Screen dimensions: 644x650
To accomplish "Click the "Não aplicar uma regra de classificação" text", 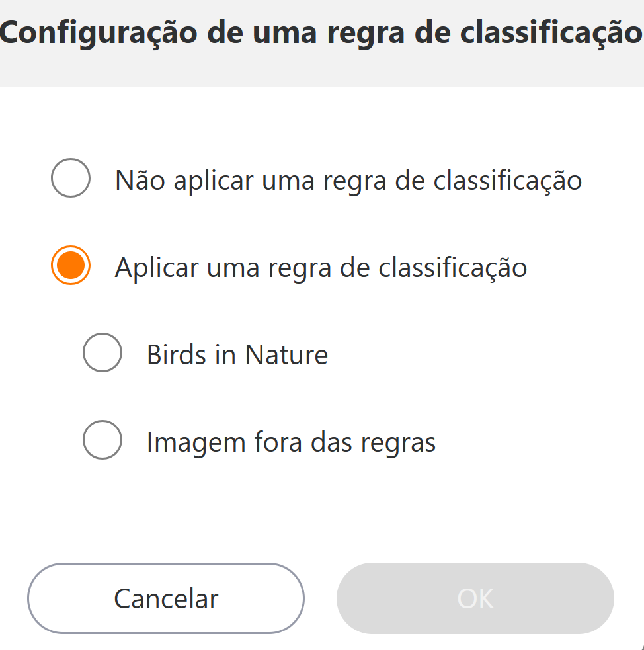I will (x=348, y=181).
